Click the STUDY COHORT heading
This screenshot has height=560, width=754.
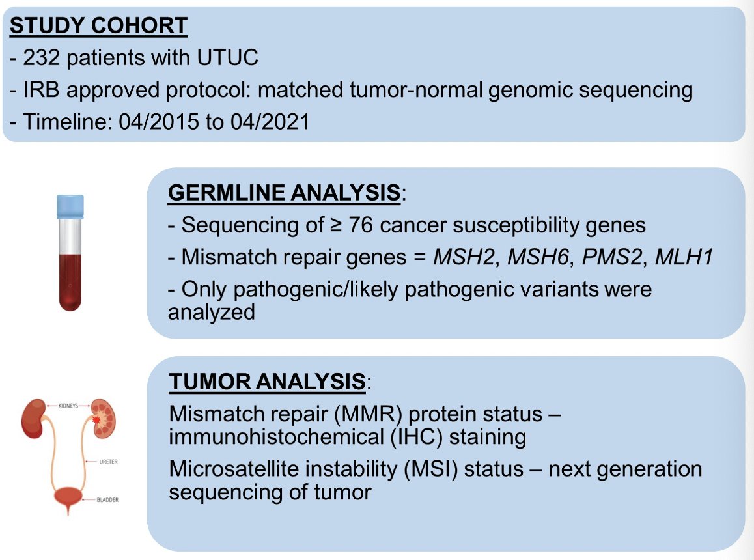coord(98,25)
